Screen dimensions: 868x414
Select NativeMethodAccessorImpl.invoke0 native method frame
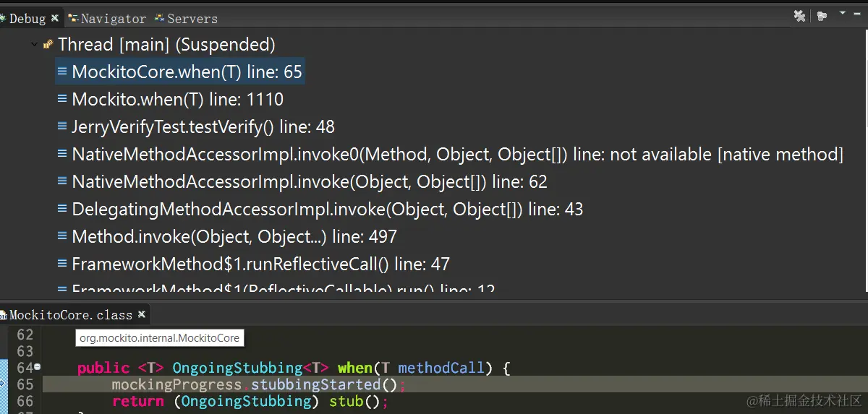(450, 154)
